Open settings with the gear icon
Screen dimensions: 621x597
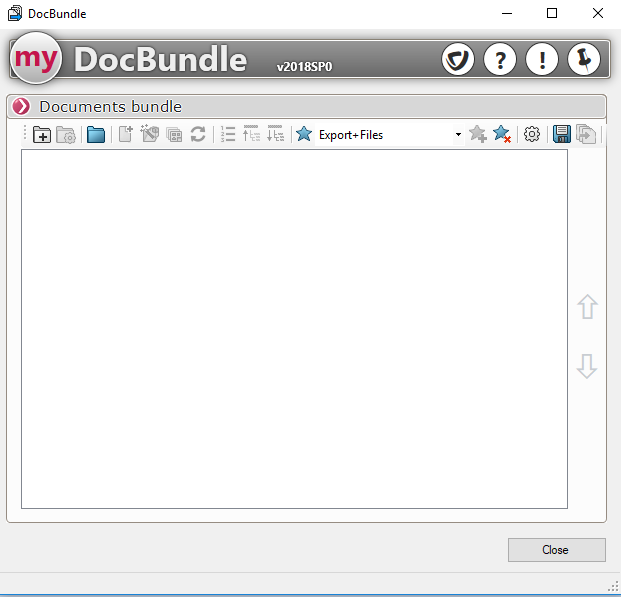click(532, 135)
